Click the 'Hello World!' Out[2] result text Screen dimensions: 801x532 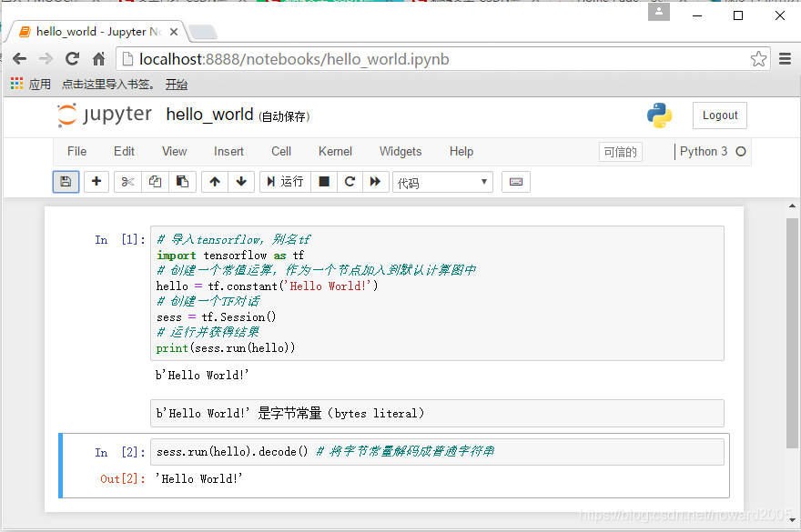coord(198,479)
